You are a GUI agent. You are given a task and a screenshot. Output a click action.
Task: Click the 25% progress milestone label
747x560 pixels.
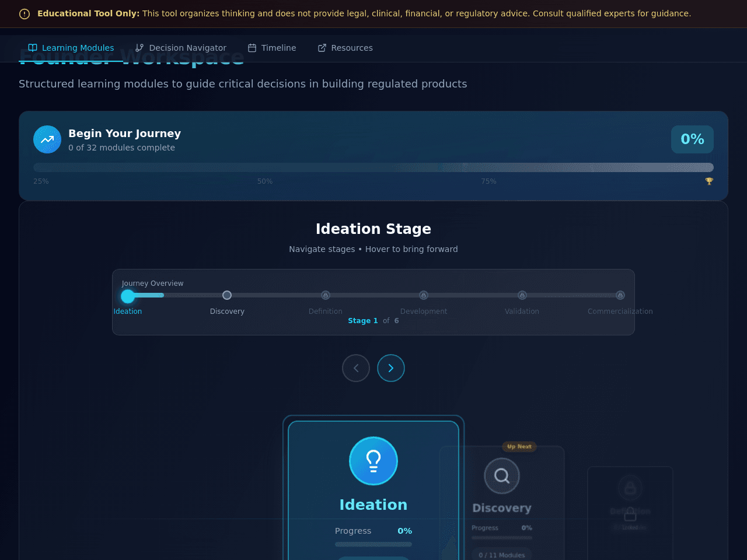(x=41, y=181)
